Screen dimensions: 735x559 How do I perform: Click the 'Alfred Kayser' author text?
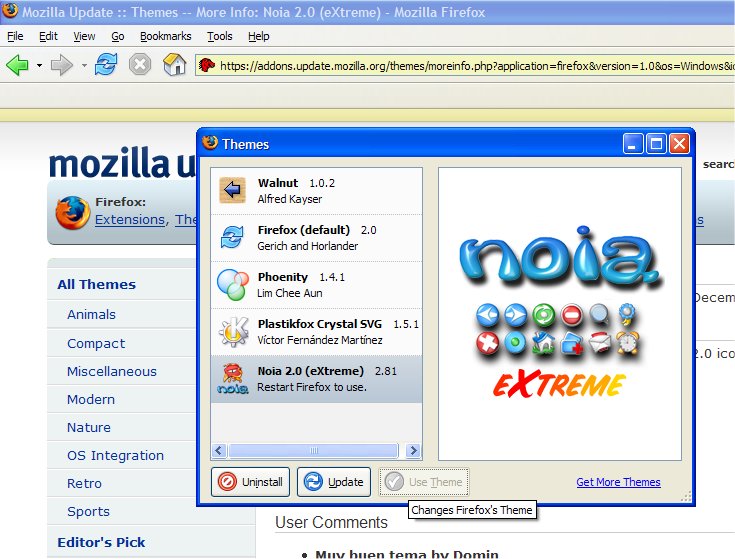[290, 199]
